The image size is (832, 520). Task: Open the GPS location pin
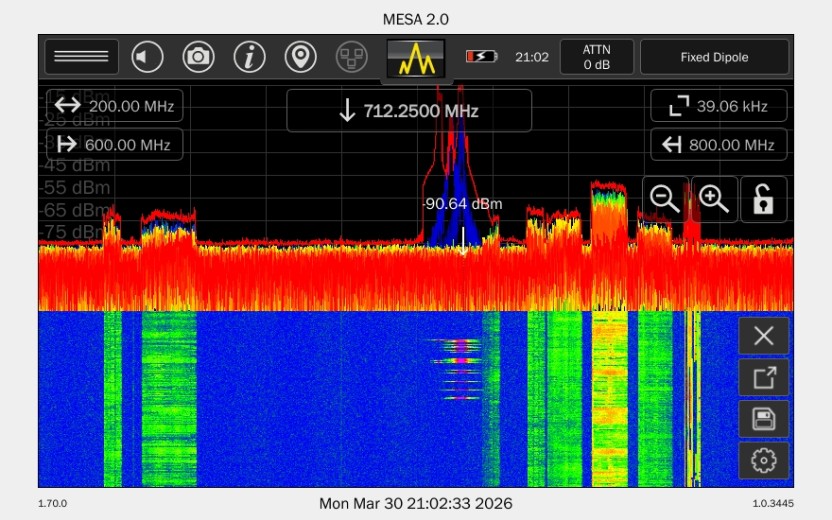[x=300, y=57]
